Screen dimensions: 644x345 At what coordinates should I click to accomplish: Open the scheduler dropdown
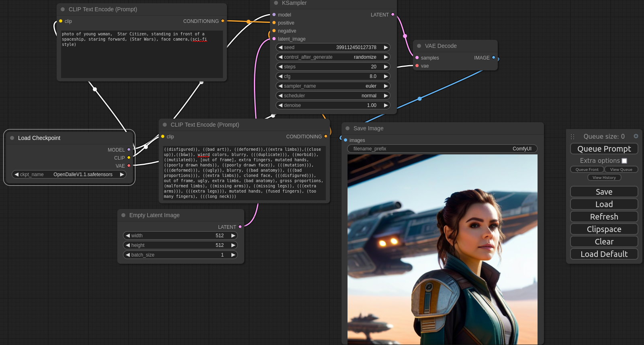(333, 96)
